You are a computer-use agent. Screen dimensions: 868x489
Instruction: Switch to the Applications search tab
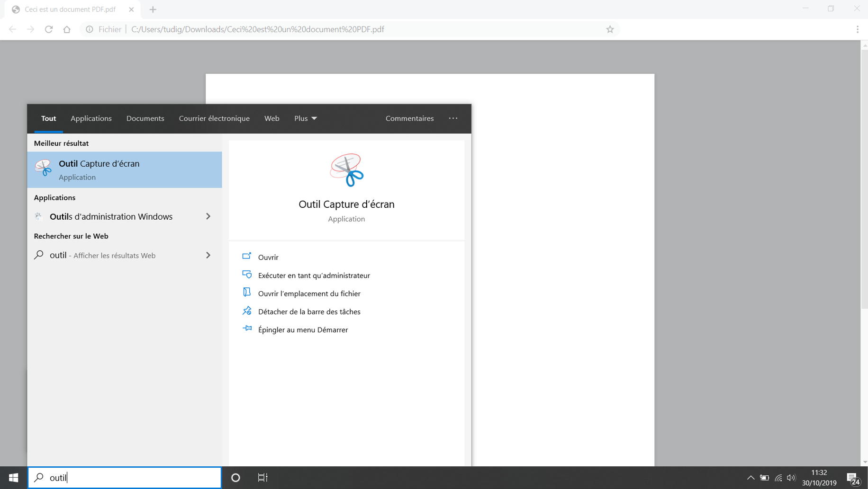point(91,118)
